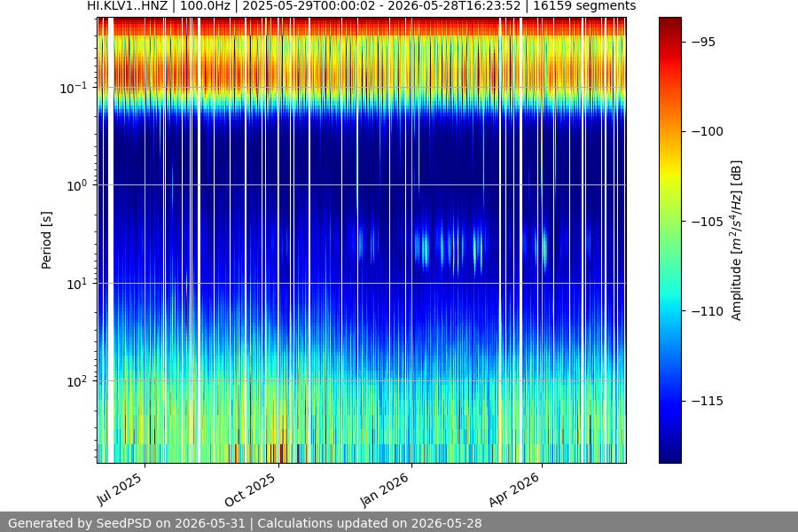Click the Period [s] y-axis label
The image size is (798, 532).
pyautogui.click(x=46, y=240)
